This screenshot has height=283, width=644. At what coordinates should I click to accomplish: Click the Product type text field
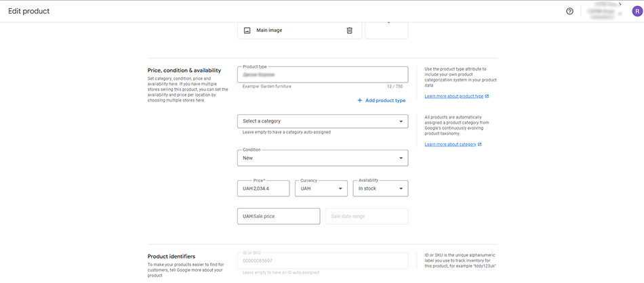coord(323,74)
